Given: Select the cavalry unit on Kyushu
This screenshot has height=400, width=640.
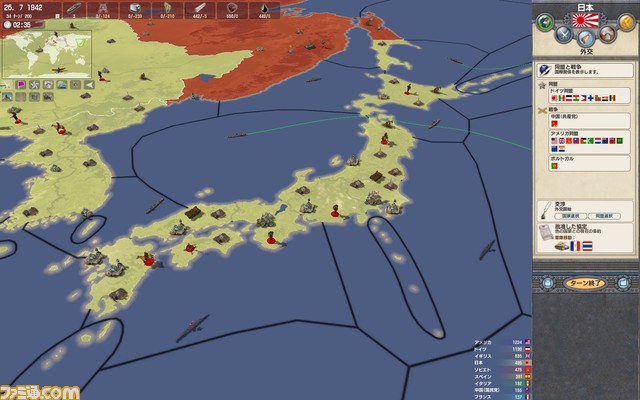Looking at the screenshot, I should (147, 259).
